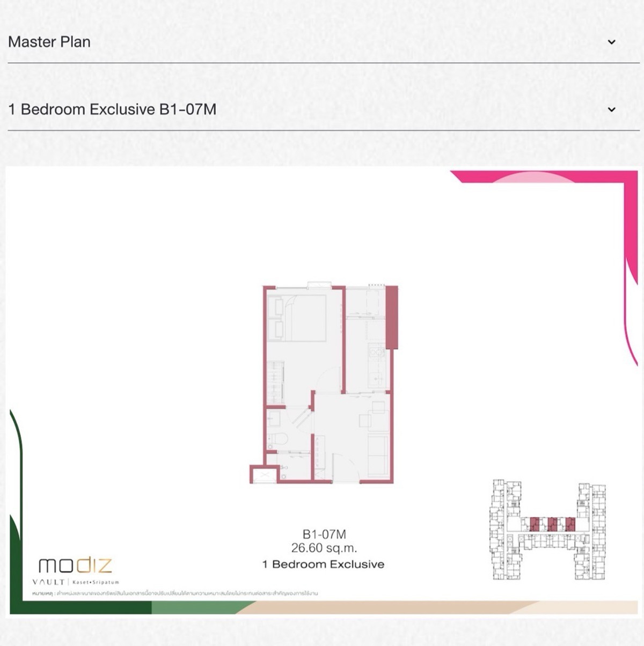This screenshot has width=644, height=646.
Task: Click the toilet symbol in bathroom
Action: 279,439
